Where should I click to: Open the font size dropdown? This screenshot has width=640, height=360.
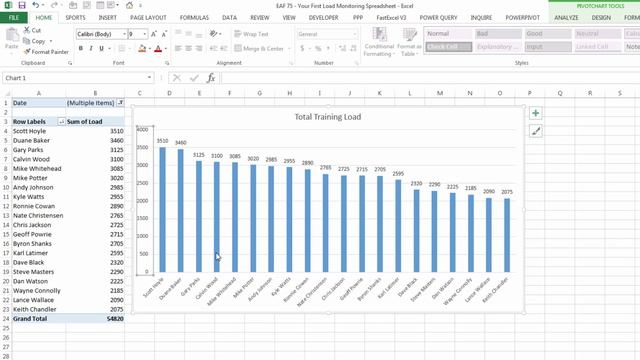[x=144, y=34]
